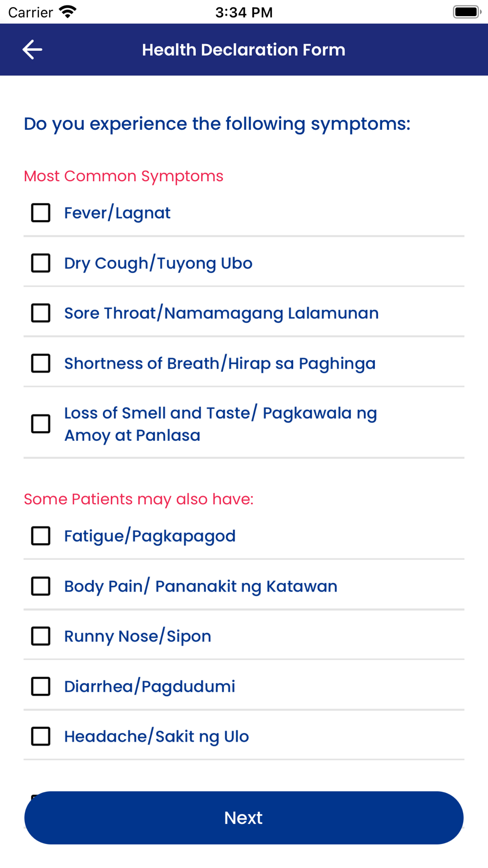Screen dimensions: 488x868
Task: Check Loss of Smell and Taste box
Action: pos(41,424)
